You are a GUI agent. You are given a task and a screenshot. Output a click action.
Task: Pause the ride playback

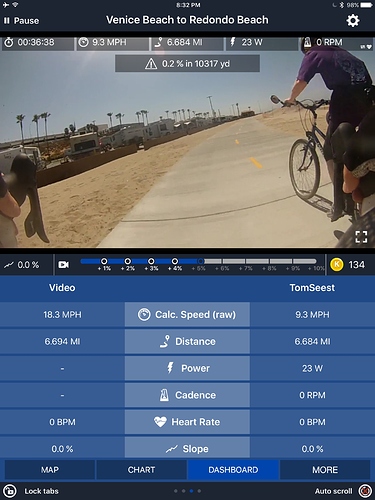coord(21,21)
